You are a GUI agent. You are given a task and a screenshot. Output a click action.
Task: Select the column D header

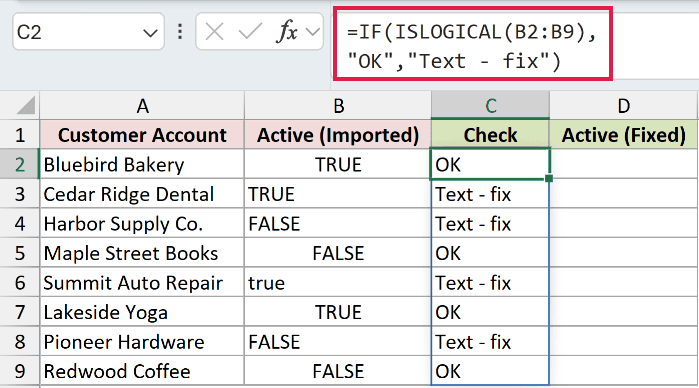[x=624, y=106]
